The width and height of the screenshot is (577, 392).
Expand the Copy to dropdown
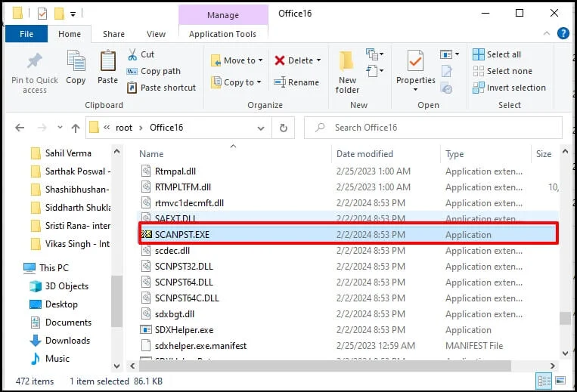(259, 82)
